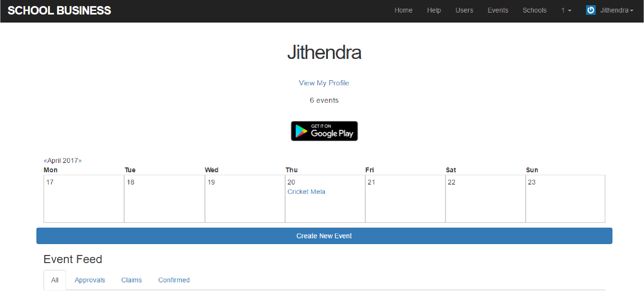Go to next month using » arrow
Screen dimensions: 644x303
click(x=80, y=161)
